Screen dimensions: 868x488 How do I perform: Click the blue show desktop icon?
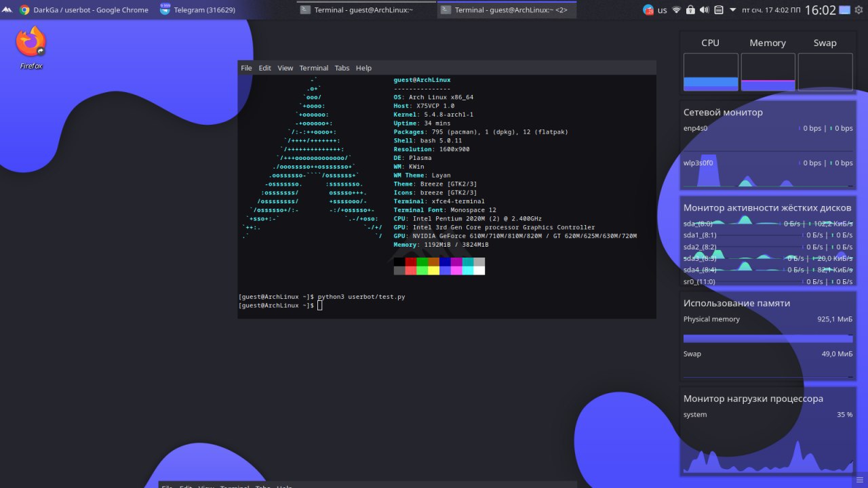[844, 10]
